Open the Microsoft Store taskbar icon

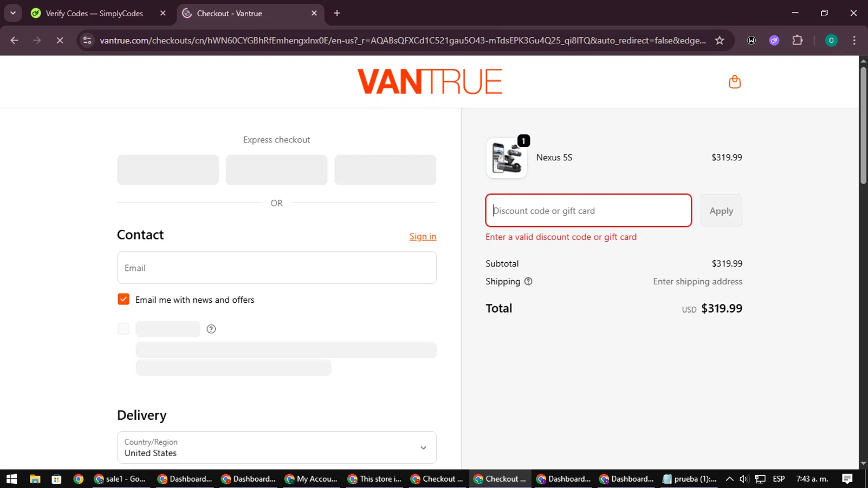pos(56,479)
